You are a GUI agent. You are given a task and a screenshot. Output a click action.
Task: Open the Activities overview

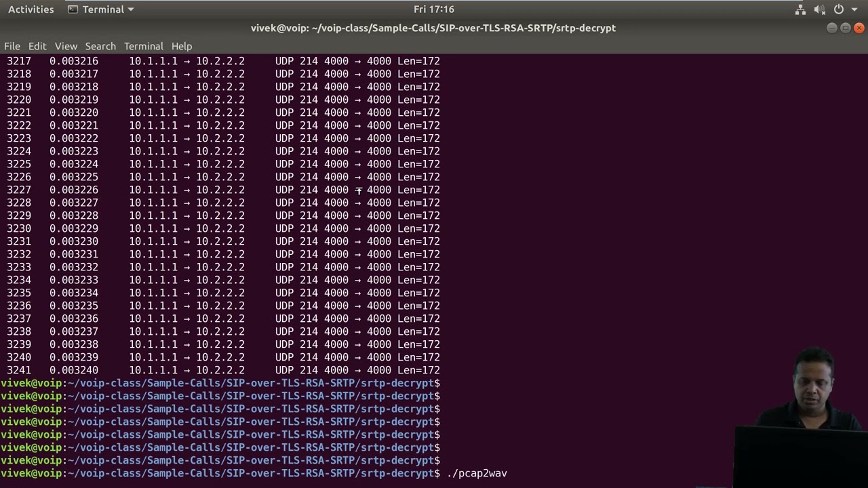[31, 9]
